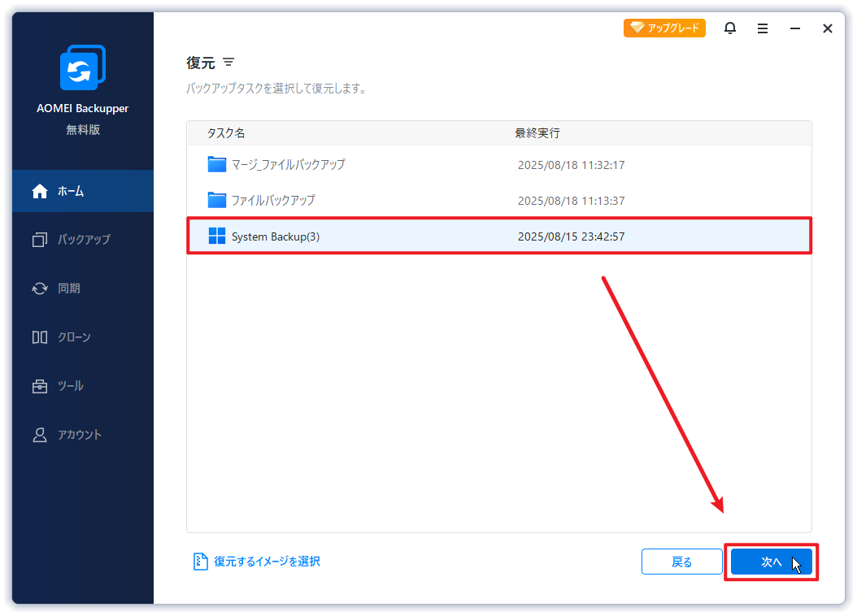Screen dimensions: 857x616
Task: Click the orange アップグレード button
Action: tap(664, 28)
